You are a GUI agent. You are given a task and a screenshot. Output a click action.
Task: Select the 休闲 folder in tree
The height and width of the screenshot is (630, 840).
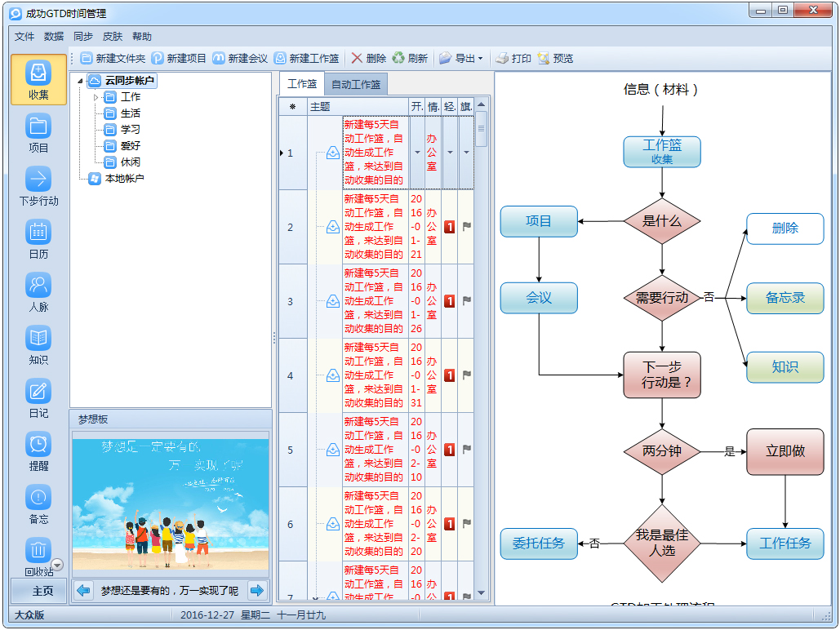[130, 162]
